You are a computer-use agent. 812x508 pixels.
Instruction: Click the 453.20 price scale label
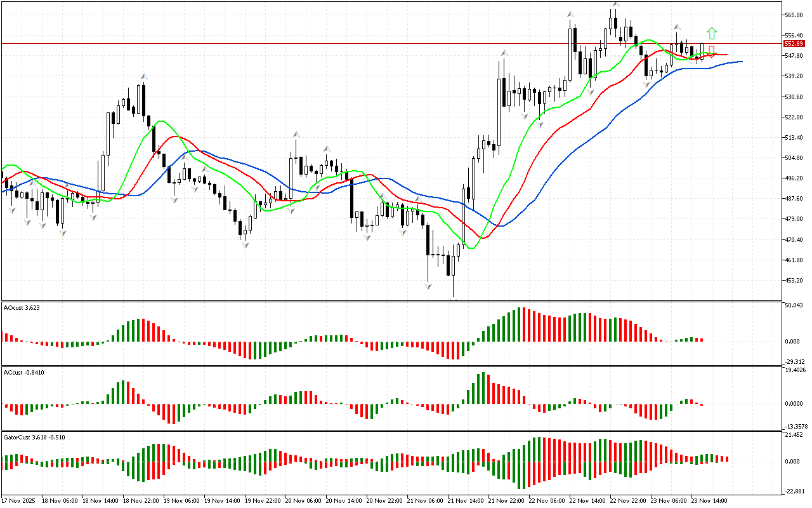795,280
